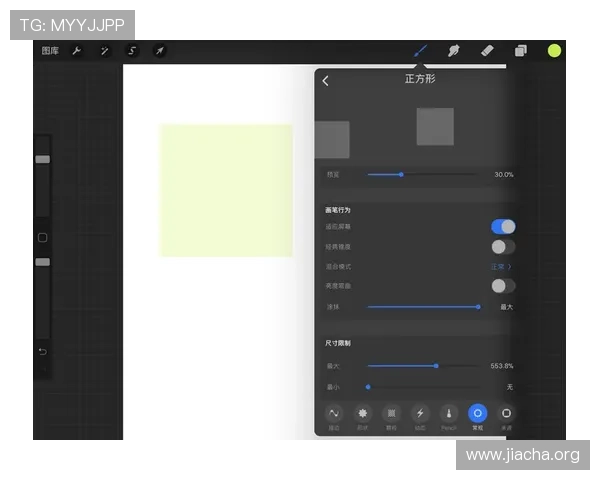Switch to the Pencil settings tab
This screenshot has width=600, height=480.
[x=449, y=414]
